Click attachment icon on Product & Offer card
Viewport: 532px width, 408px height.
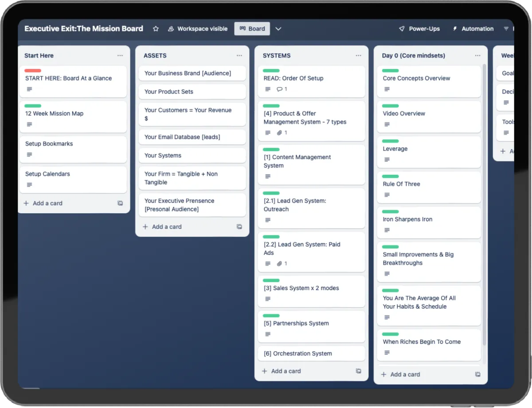[279, 133]
